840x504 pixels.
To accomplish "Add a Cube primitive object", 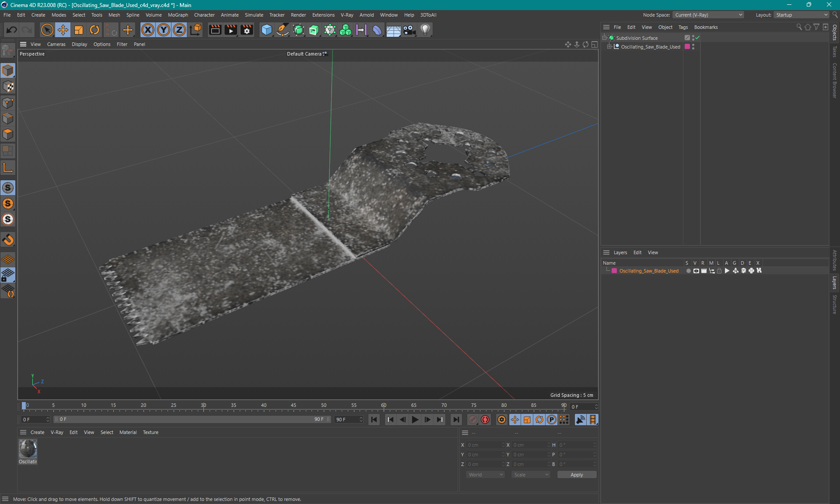I will (x=266, y=30).
